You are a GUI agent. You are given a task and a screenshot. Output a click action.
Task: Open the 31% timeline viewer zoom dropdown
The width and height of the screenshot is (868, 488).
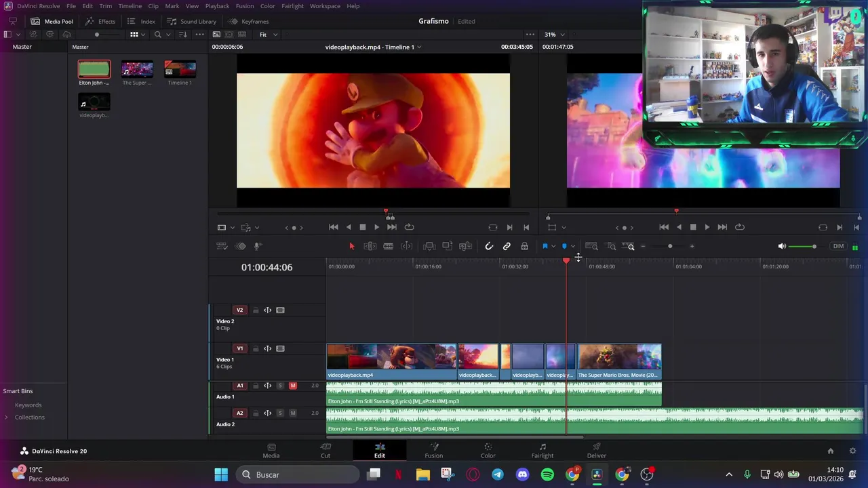point(554,35)
